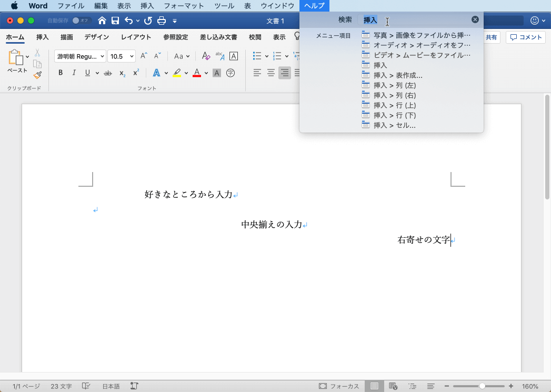Increase the font size with the larger A

click(144, 56)
